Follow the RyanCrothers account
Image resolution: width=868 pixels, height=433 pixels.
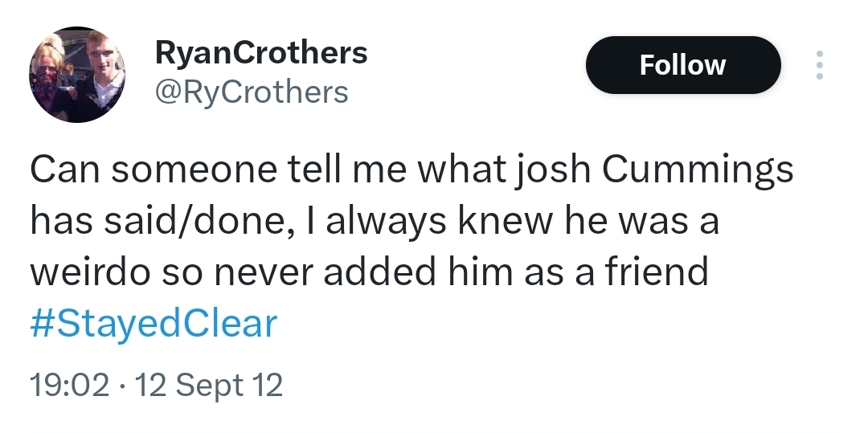point(683,65)
